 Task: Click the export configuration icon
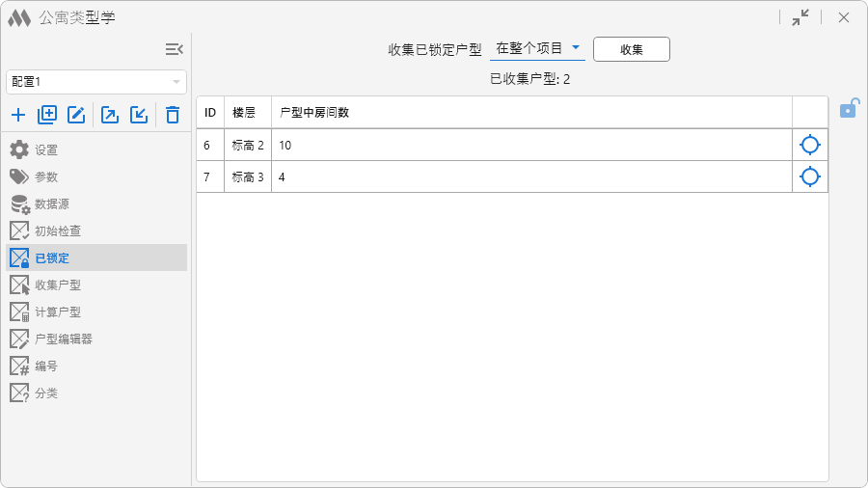coord(110,115)
